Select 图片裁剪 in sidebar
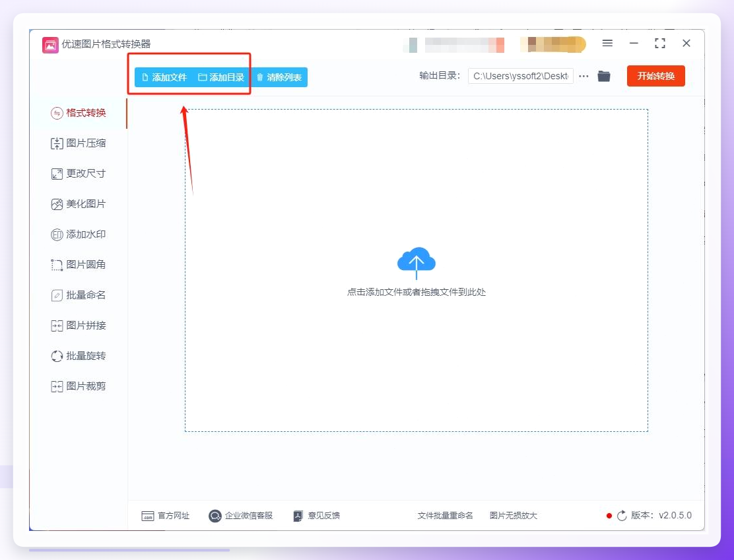734x560 pixels. (x=78, y=386)
